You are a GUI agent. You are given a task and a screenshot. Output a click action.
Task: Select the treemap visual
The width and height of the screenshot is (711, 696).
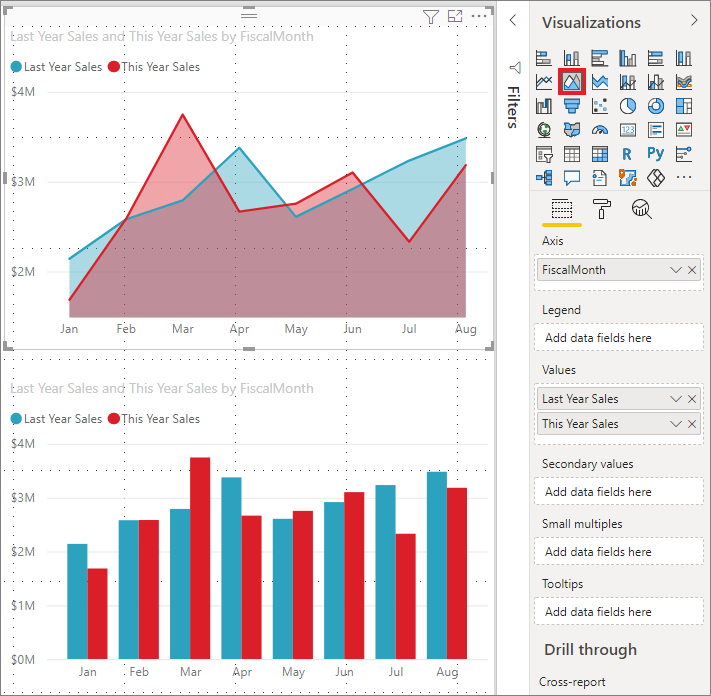coord(684,106)
